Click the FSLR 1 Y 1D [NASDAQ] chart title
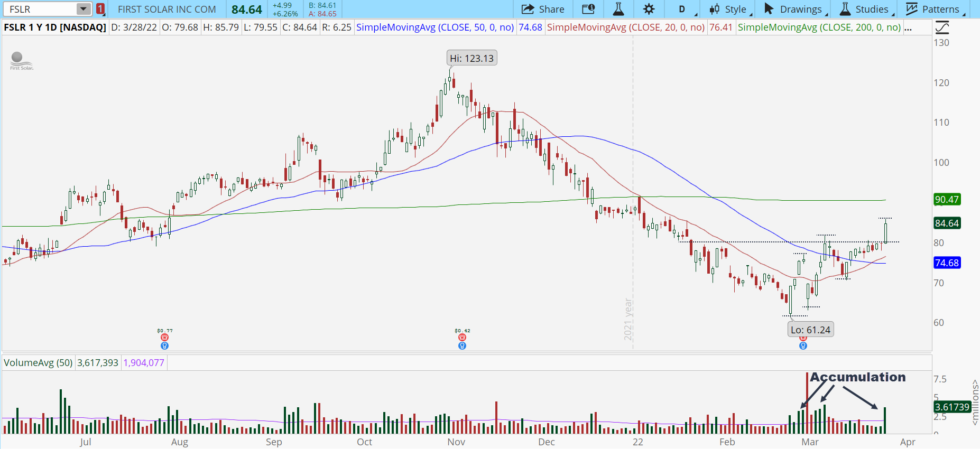The width and height of the screenshot is (980, 449). (55, 27)
